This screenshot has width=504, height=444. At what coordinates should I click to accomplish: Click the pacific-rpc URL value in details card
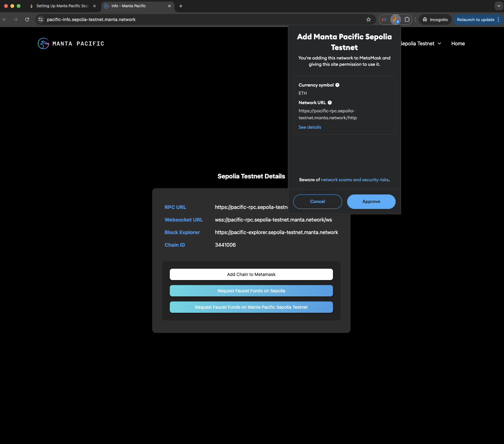(251, 207)
